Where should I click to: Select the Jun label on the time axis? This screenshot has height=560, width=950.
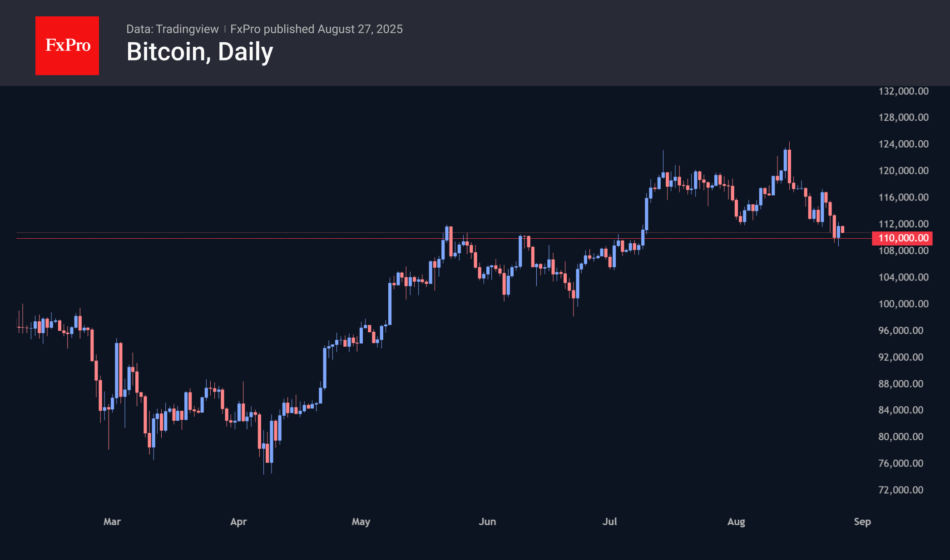click(x=487, y=521)
